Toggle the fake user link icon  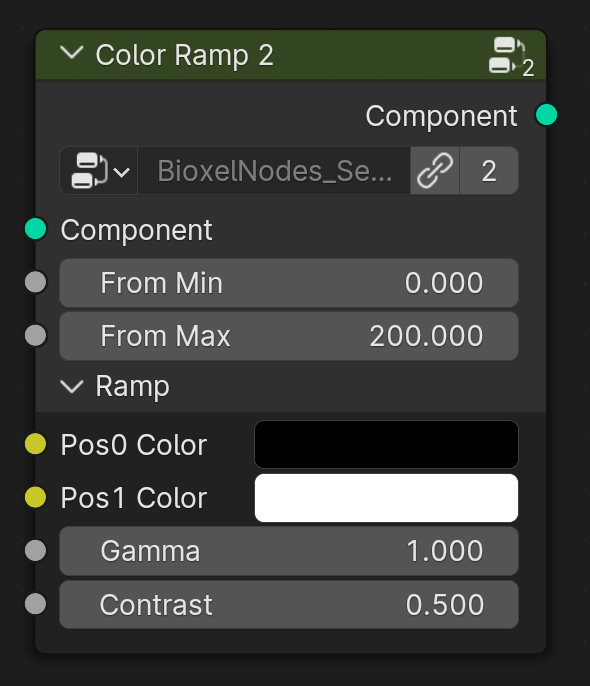pyautogui.click(x=435, y=171)
